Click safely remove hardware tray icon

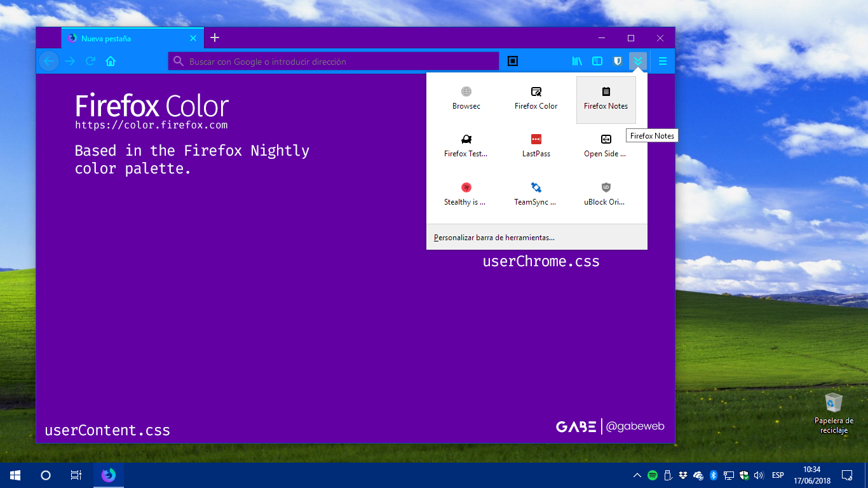coord(668,475)
